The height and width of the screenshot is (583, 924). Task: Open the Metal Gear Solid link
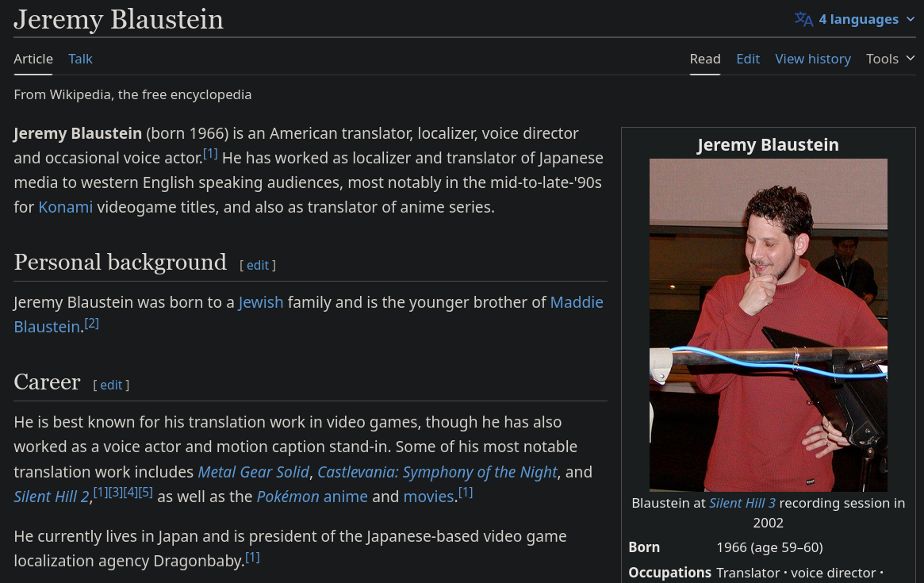coord(253,472)
